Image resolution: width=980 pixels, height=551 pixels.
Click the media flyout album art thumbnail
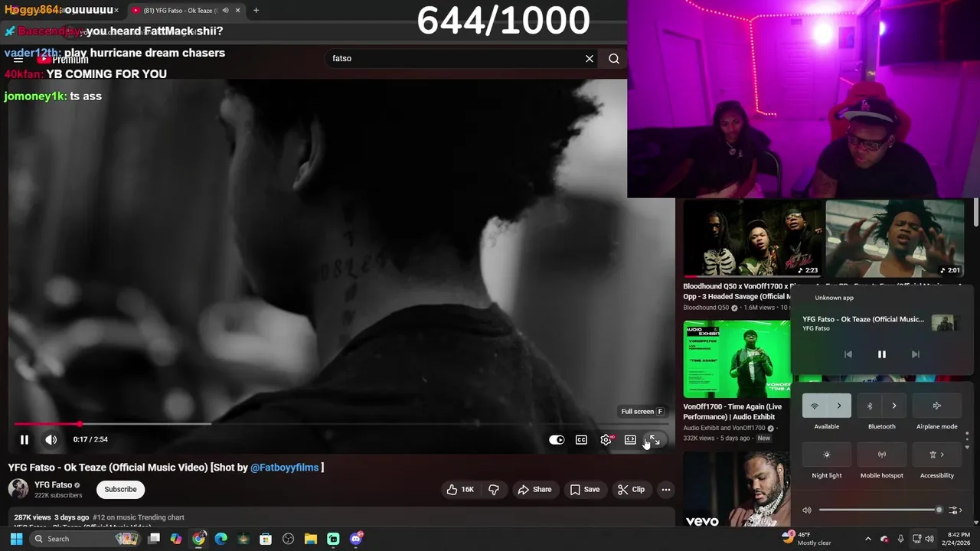[944, 323]
